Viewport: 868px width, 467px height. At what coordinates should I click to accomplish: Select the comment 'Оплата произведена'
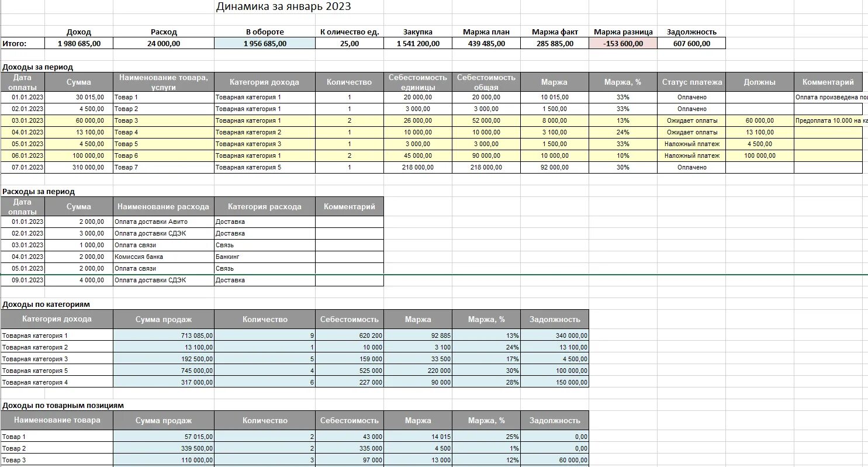(831, 97)
